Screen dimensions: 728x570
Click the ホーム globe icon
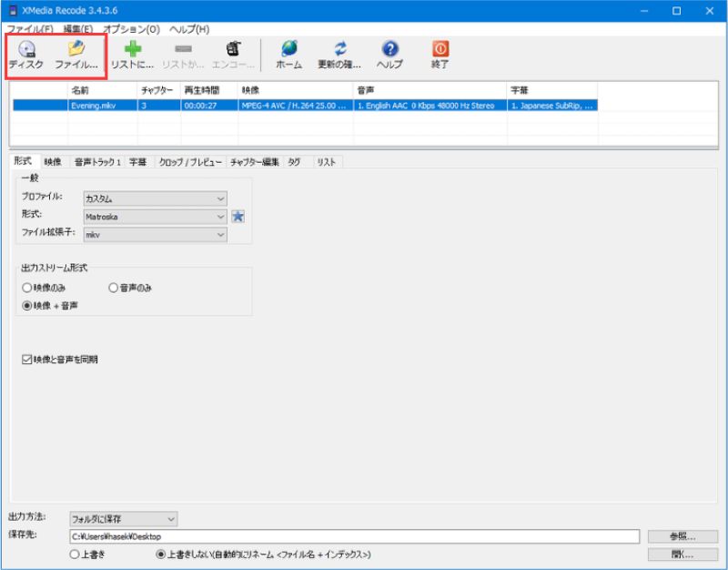point(289,50)
